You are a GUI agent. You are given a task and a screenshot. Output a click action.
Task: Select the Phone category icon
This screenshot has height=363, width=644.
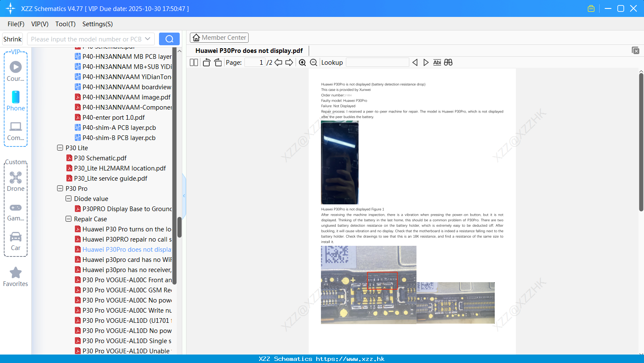(x=16, y=101)
